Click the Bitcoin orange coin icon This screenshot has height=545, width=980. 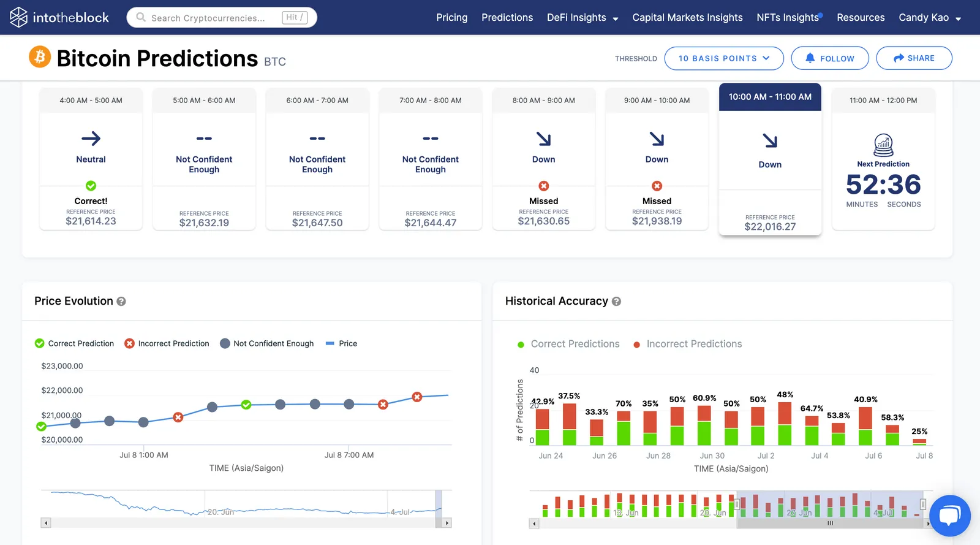tap(40, 57)
